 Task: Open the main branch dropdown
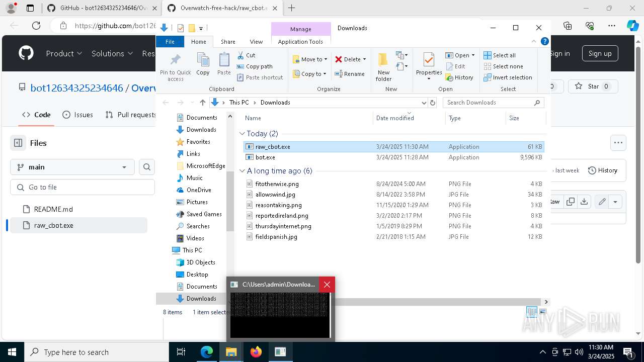(72, 167)
